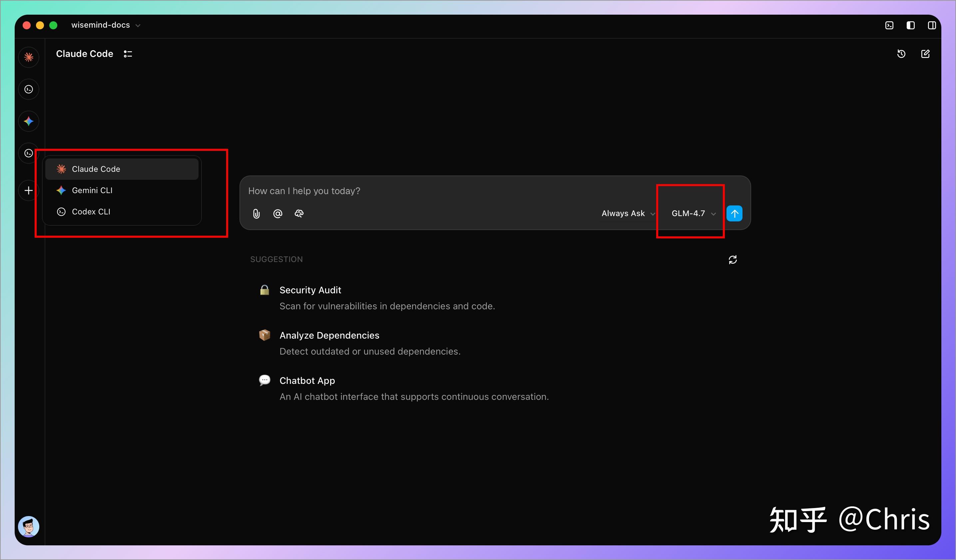Refresh suggestions with circular arrows icon
Viewport: 956px width, 560px height.
coord(732,260)
